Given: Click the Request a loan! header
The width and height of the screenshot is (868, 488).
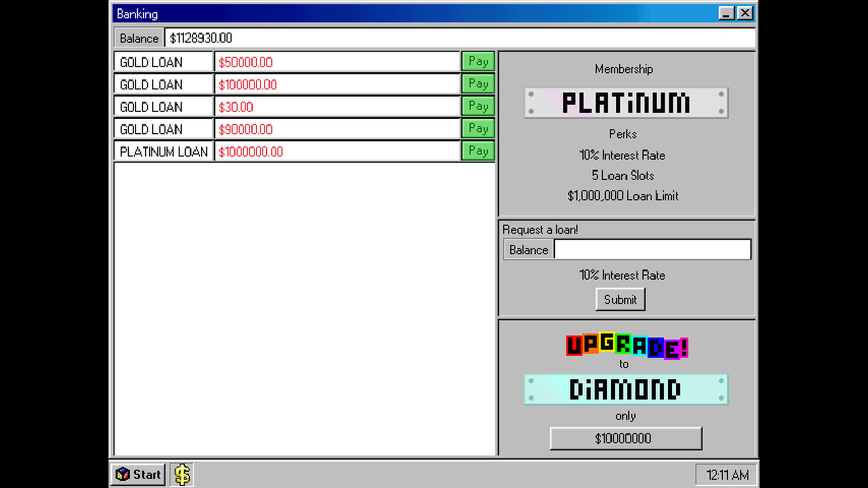Looking at the screenshot, I should [x=540, y=230].
